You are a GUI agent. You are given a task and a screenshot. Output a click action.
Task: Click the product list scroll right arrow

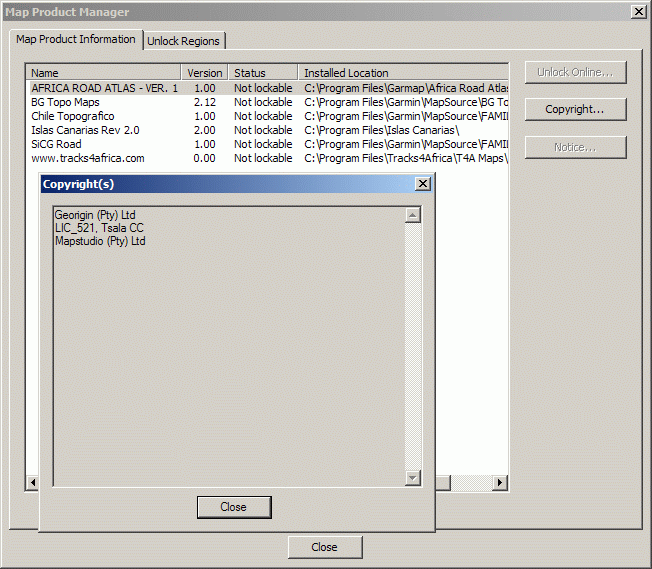[x=500, y=482]
